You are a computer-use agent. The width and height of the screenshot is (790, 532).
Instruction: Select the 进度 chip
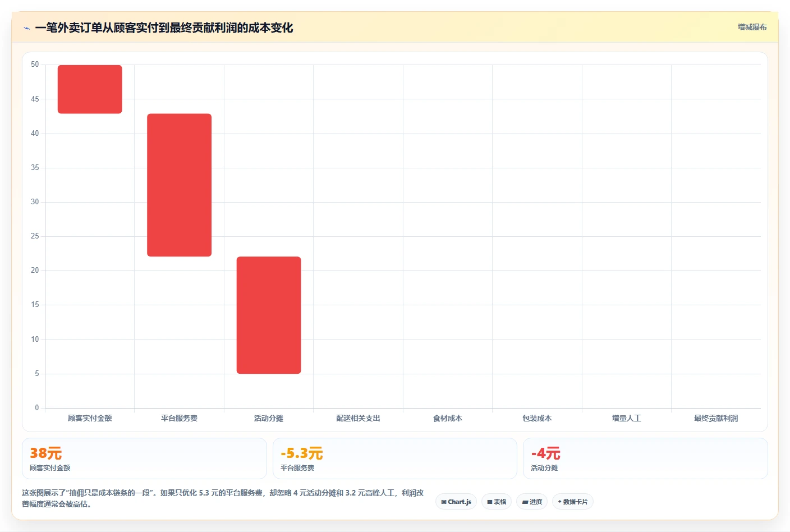[532, 502]
